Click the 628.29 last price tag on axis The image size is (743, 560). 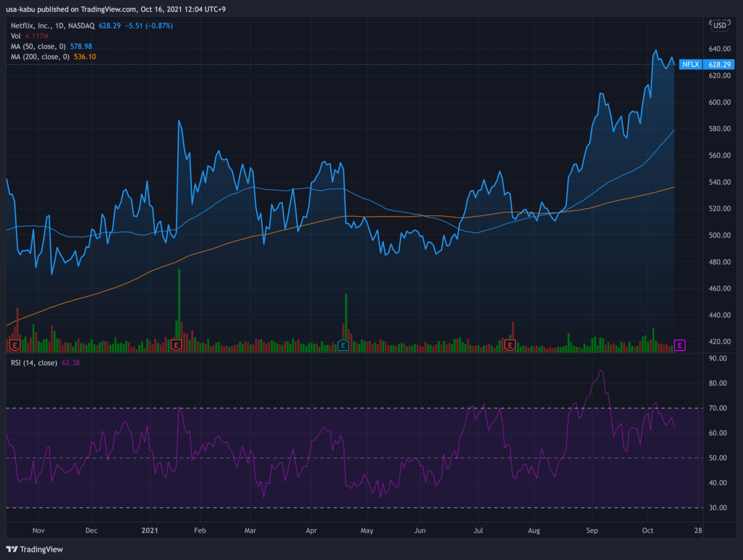(x=720, y=64)
